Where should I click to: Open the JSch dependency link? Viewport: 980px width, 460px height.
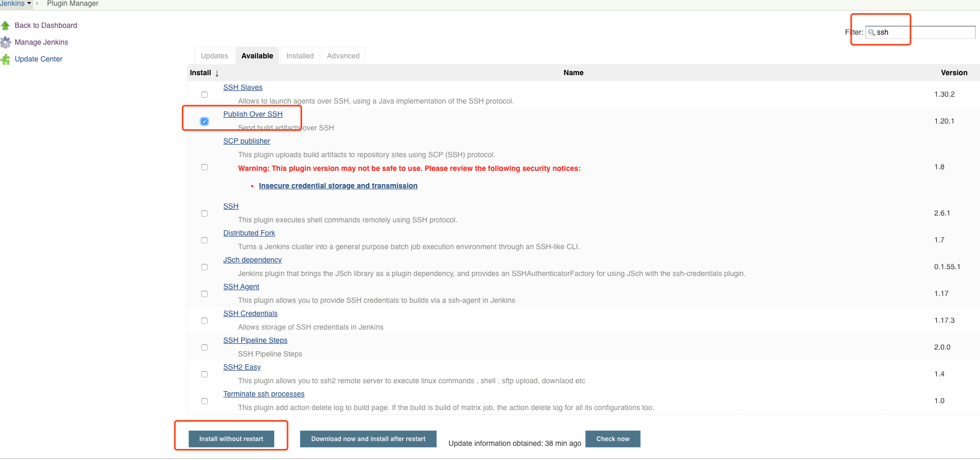(x=252, y=260)
